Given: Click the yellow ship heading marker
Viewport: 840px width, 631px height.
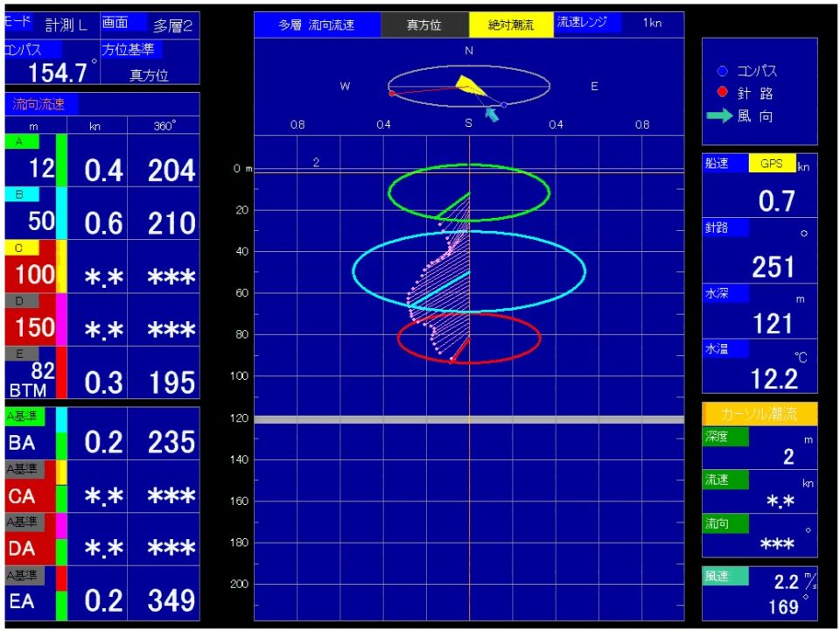Looking at the screenshot, I should (x=469, y=86).
